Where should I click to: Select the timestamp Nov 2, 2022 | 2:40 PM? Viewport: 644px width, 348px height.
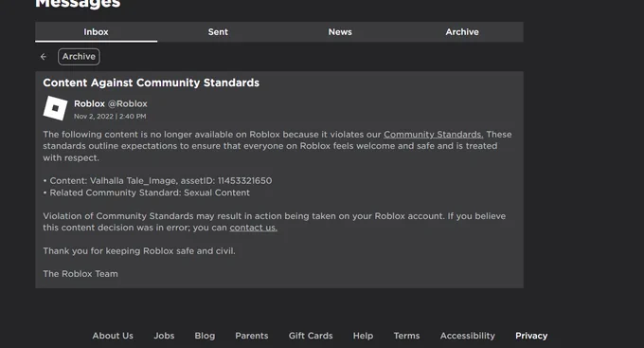(110, 117)
